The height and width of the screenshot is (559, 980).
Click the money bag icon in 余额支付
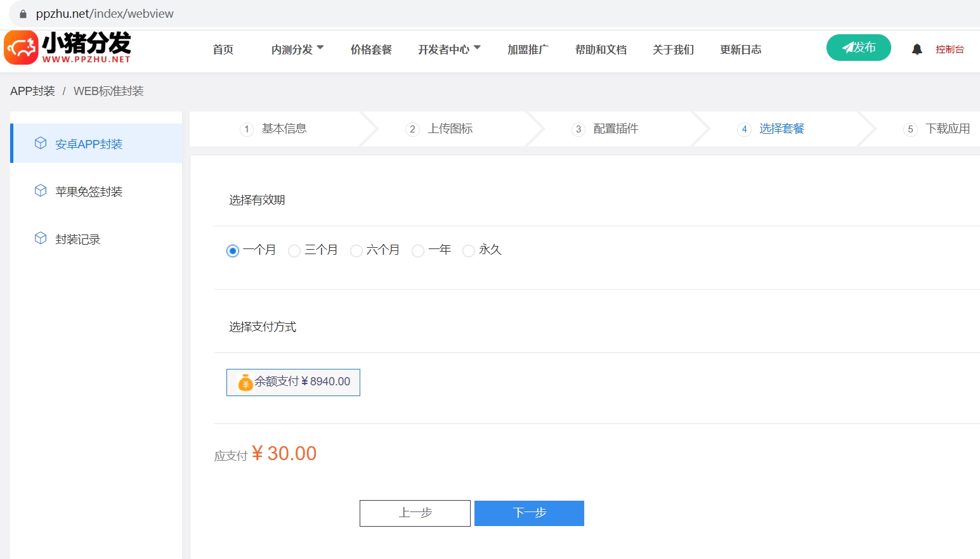245,382
